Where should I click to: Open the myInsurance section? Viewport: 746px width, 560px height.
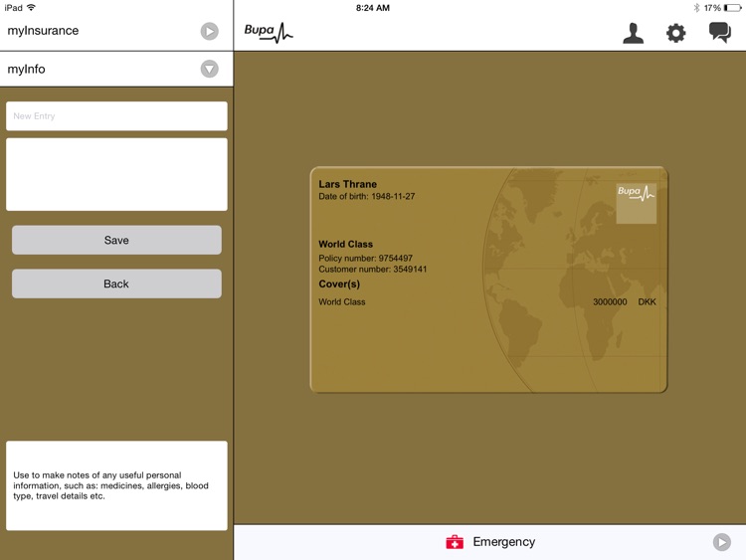tap(116, 31)
